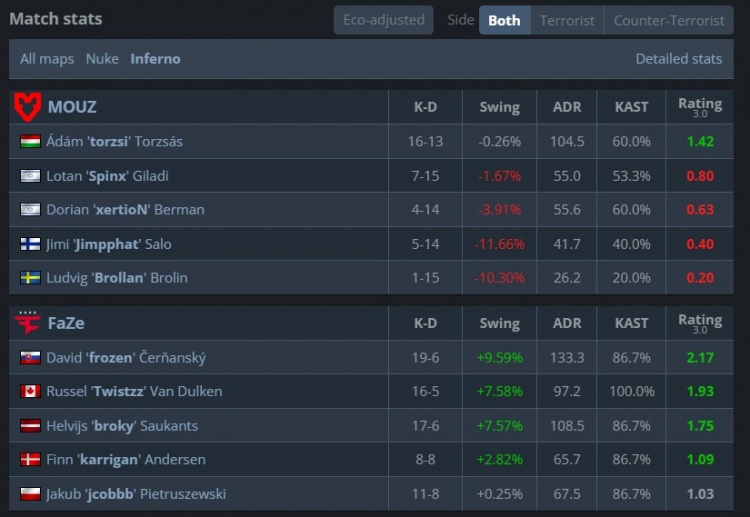Open the Detailed stats link
Image resolution: width=750 pixels, height=517 pixels.
point(678,59)
